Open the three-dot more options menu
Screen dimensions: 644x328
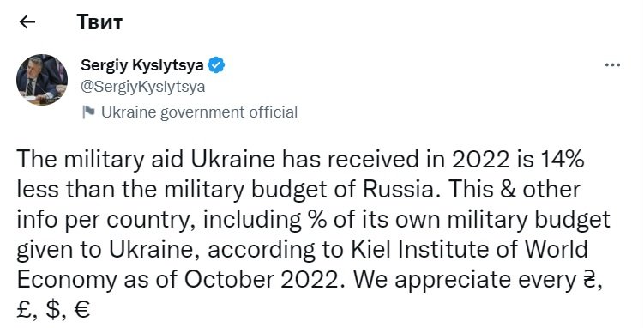612,64
